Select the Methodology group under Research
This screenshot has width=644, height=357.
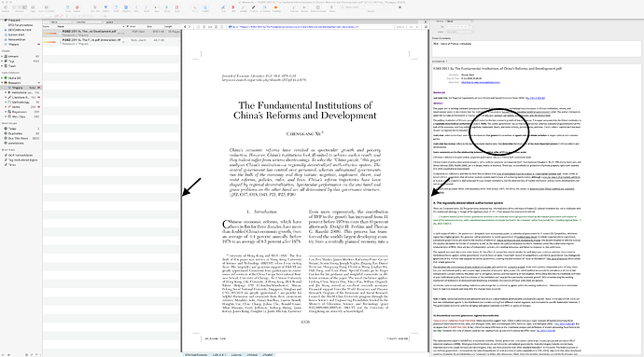[x=21, y=103]
